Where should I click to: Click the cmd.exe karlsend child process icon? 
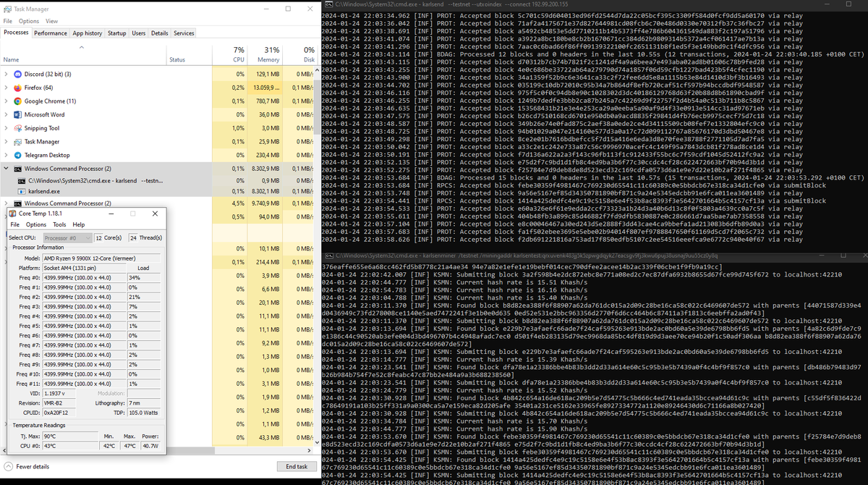coord(20,180)
